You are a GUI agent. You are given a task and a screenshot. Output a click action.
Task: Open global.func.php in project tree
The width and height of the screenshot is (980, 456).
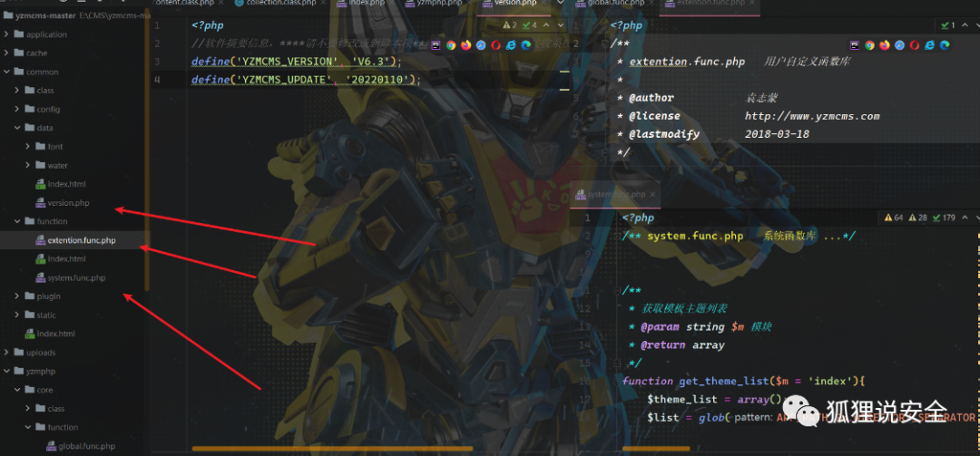click(86, 446)
